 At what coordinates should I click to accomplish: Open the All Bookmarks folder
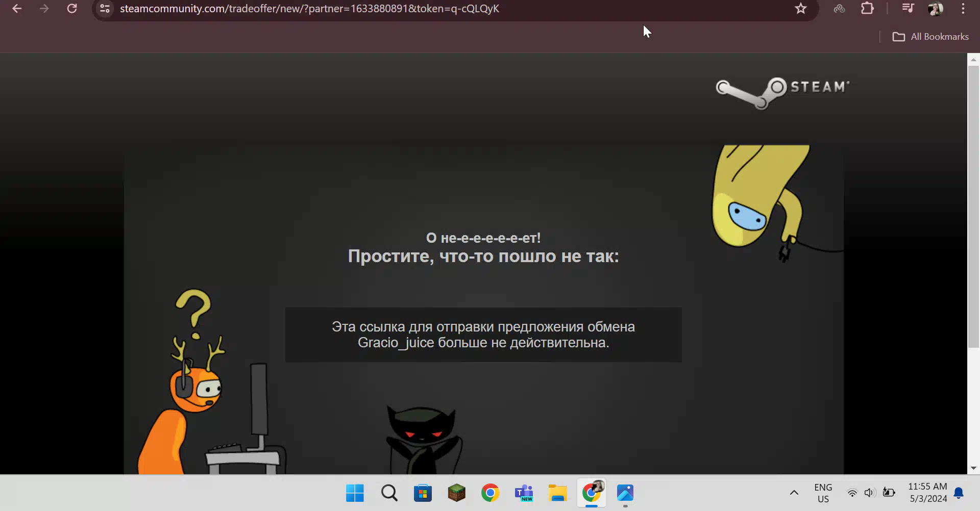[930, 37]
